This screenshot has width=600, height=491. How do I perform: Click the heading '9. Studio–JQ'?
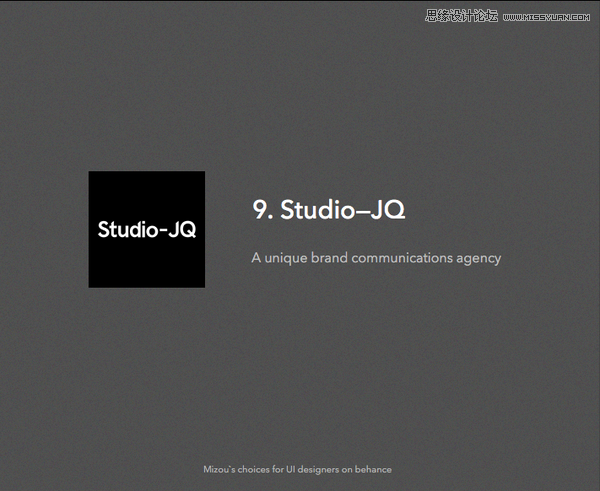[329, 210]
